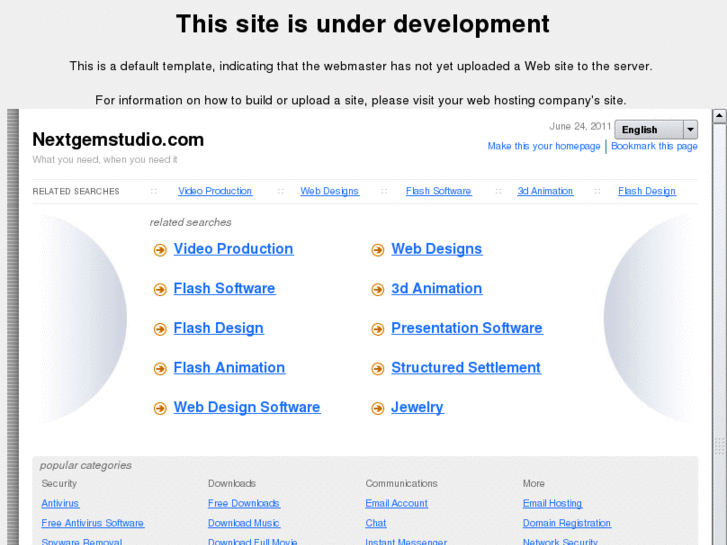This screenshot has width=727, height=545.
Task: Open the large Web Designs link
Action: tap(437, 249)
